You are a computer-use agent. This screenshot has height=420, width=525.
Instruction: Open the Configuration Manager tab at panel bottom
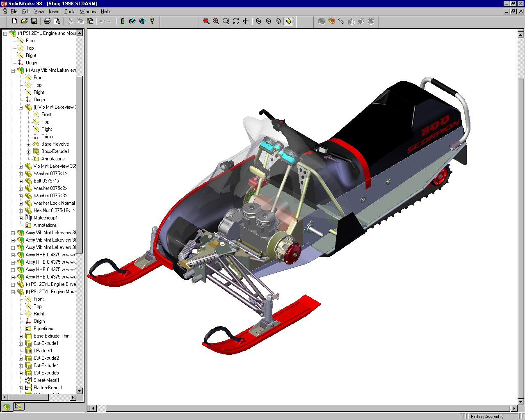point(18,406)
